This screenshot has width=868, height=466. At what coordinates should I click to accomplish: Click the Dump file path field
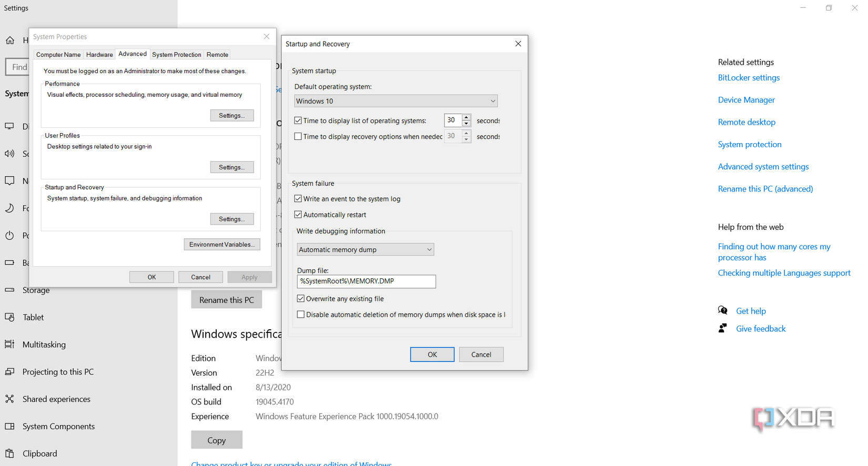(366, 281)
